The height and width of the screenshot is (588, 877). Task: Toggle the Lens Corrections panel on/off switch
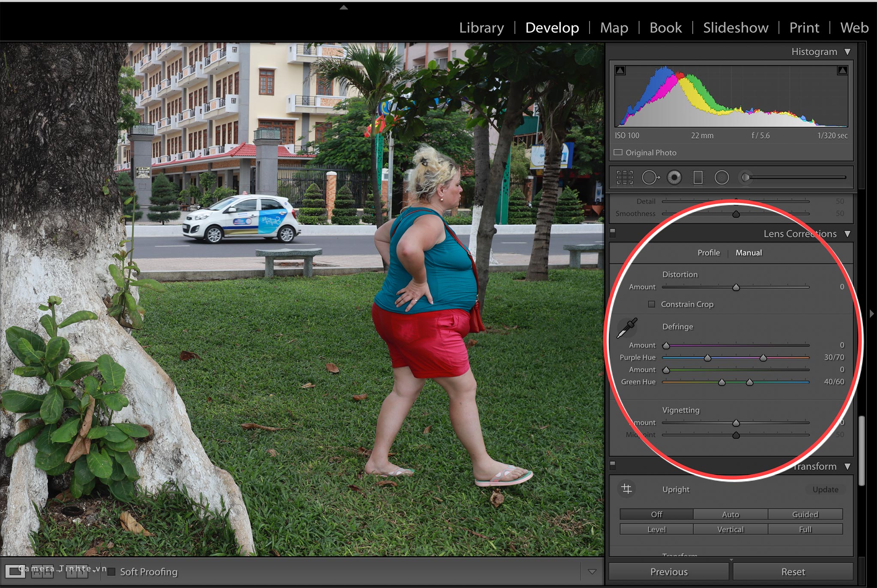click(612, 233)
